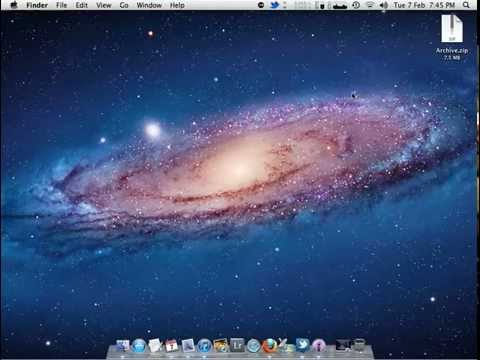Click the purple round Dock icon
Image resolution: width=480 pixels, height=360 pixels.
coord(319,346)
